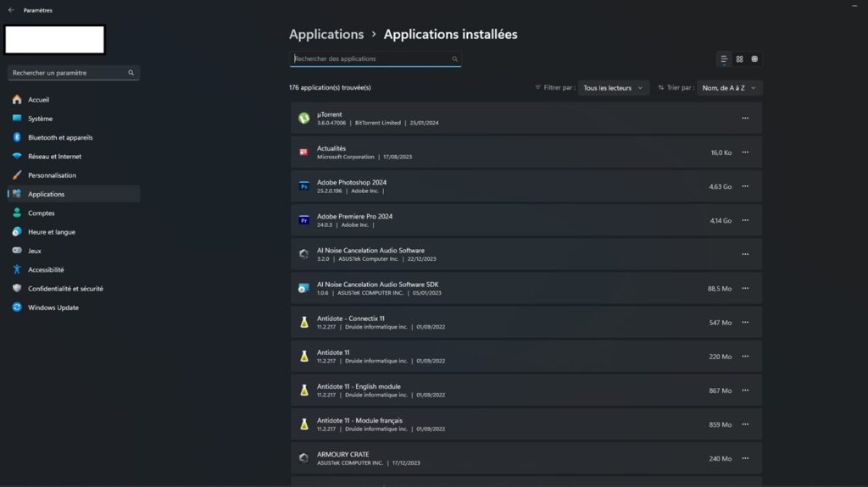This screenshot has height=487, width=868.
Task: Open Accessibilité settings
Action: point(74,269)
